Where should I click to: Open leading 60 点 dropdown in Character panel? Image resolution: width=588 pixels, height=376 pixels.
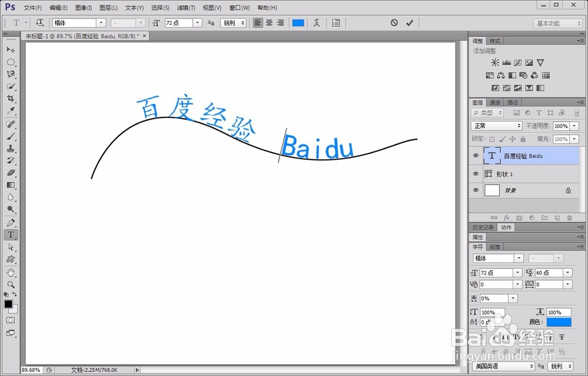point(568,273)
